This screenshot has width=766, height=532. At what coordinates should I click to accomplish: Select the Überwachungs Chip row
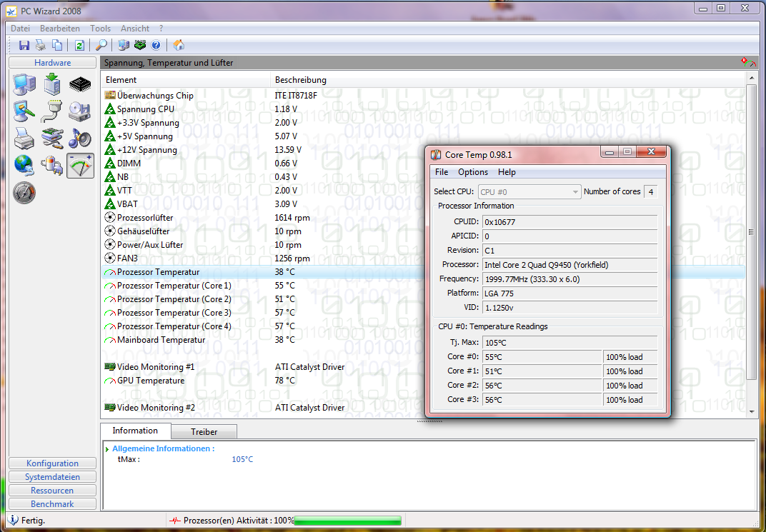pyautogui.click(x=423, y=95)
